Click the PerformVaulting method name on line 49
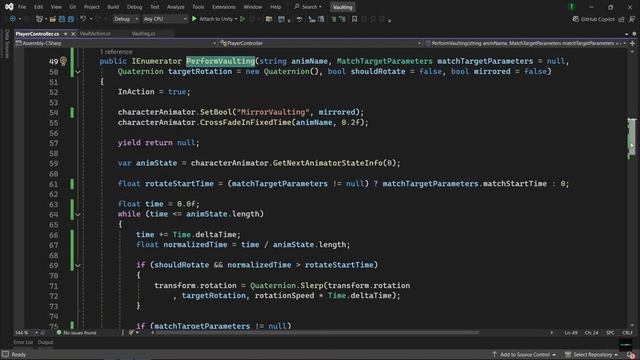 (x=220, y=61)
